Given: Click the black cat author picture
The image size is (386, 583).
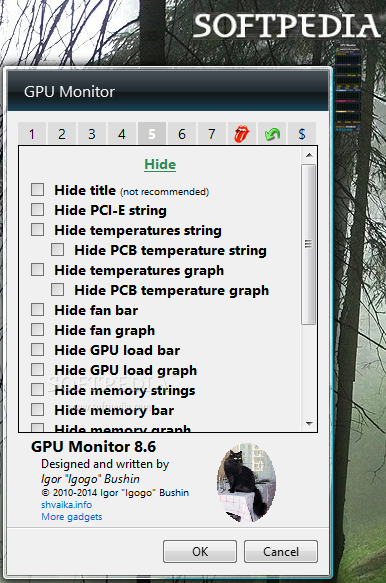Looking at the screenshot, I should [247, 482].
